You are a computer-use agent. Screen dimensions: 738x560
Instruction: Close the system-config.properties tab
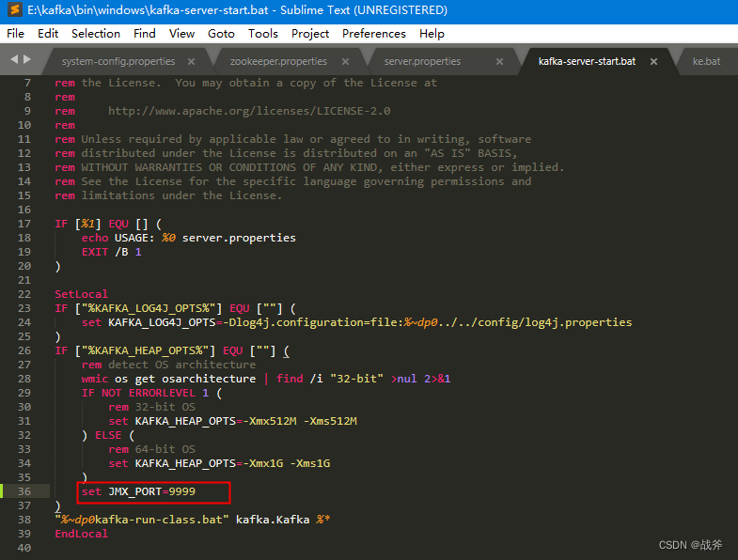[x=191, y=62]
